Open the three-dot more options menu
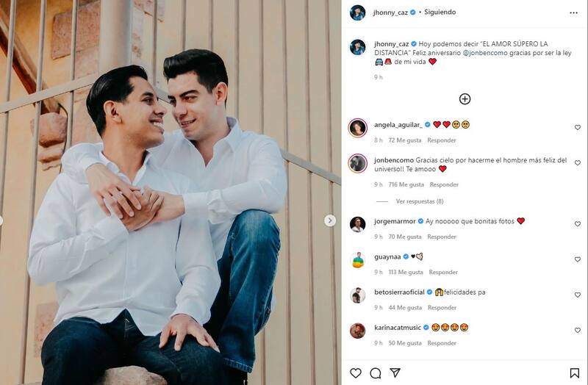 pyautogui.click(x=573, y=12)
